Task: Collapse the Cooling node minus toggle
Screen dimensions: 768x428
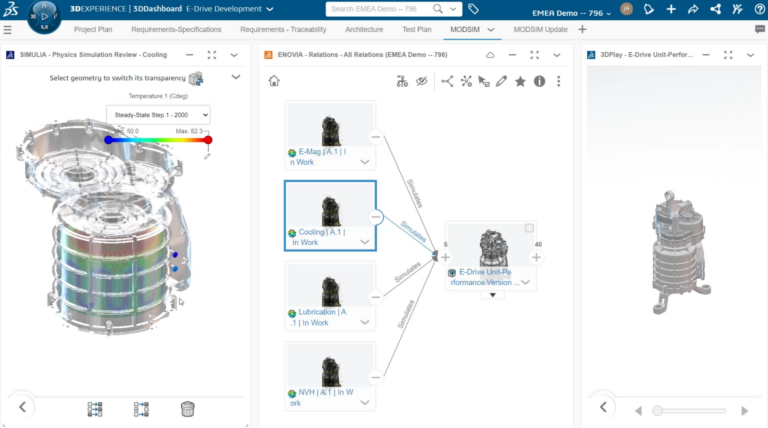Action: [x=376, y=217]
